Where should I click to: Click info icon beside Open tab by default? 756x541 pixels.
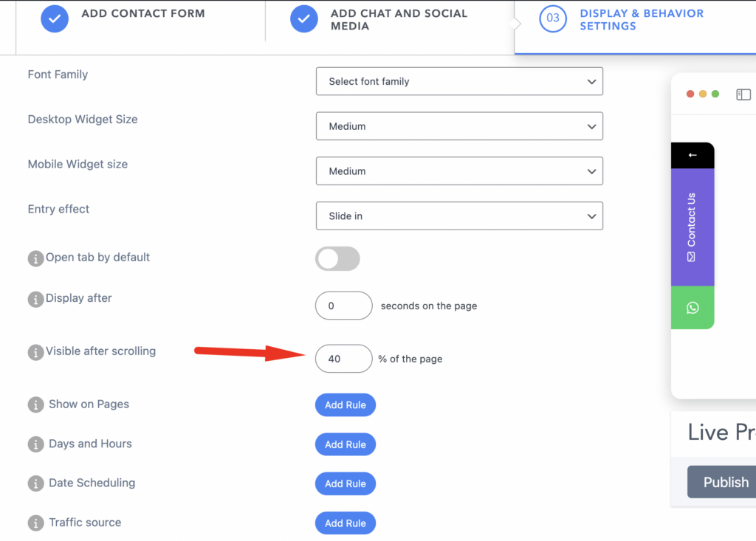coord(35,258)
